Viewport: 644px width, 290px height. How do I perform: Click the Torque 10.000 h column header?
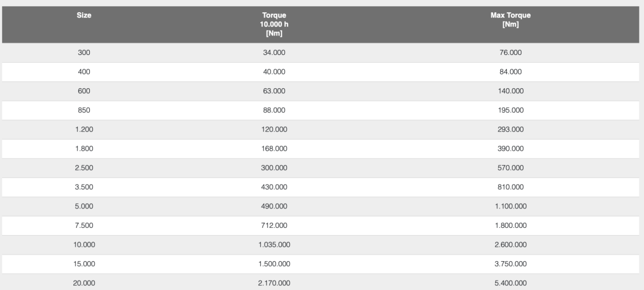(x=276, y=25)
